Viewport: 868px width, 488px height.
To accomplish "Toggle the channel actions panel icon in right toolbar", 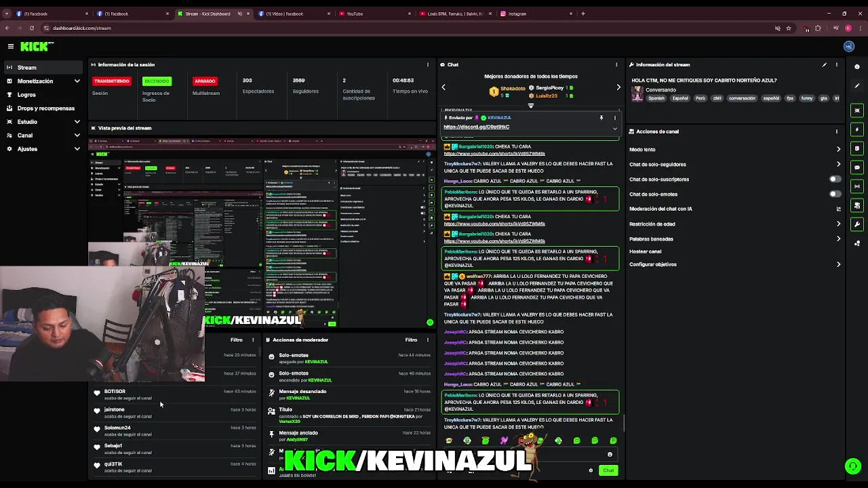I will 857,205.
